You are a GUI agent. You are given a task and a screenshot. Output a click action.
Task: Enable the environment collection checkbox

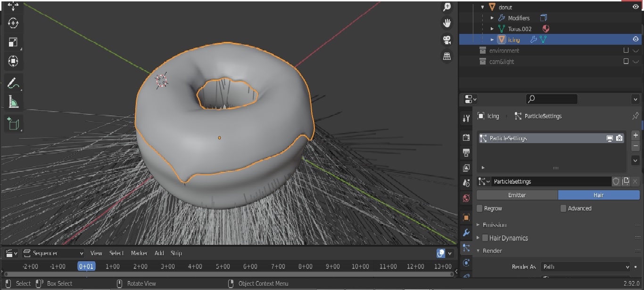(626, 50)
